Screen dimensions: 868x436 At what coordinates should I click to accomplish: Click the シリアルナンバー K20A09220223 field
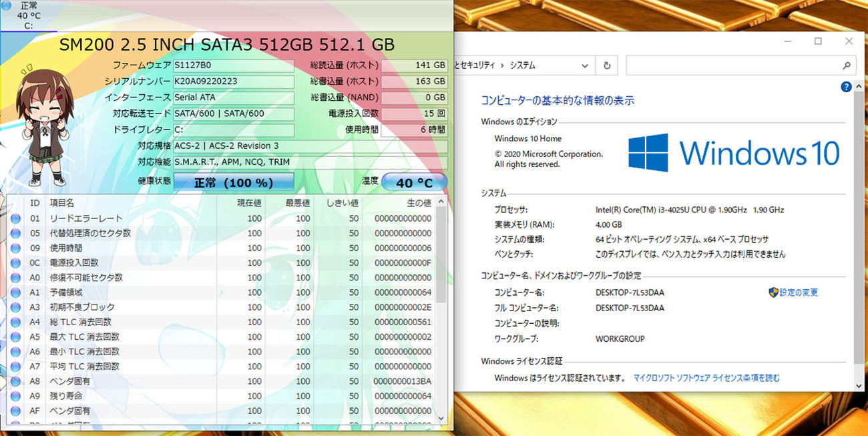click(234, 81)
